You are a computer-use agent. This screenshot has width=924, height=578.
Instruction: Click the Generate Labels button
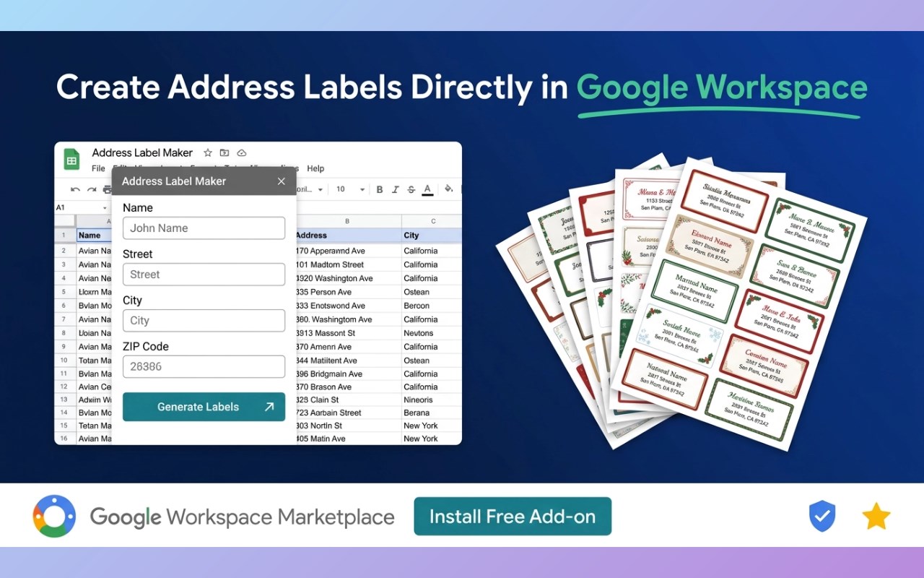click(x=204, y=407)
